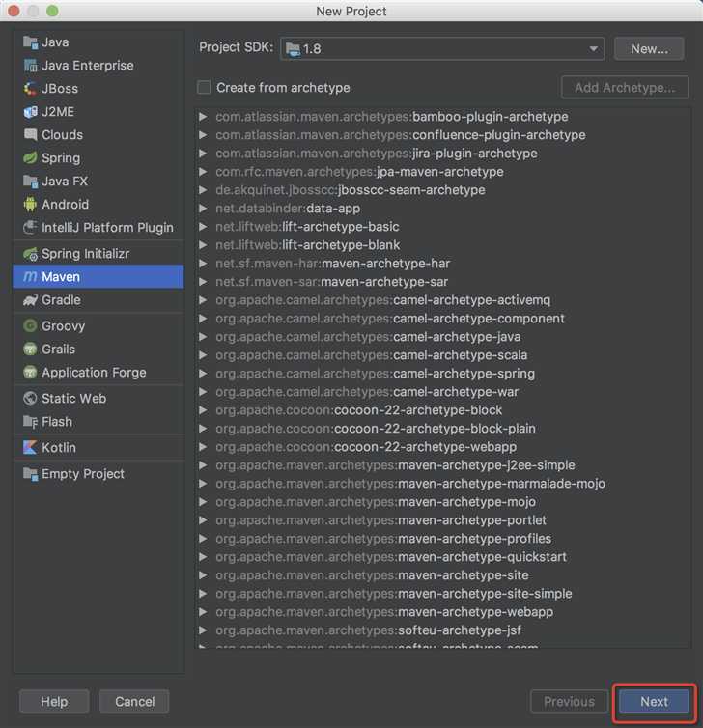Click the Spring Initializr icon

(x=30, y=254)
